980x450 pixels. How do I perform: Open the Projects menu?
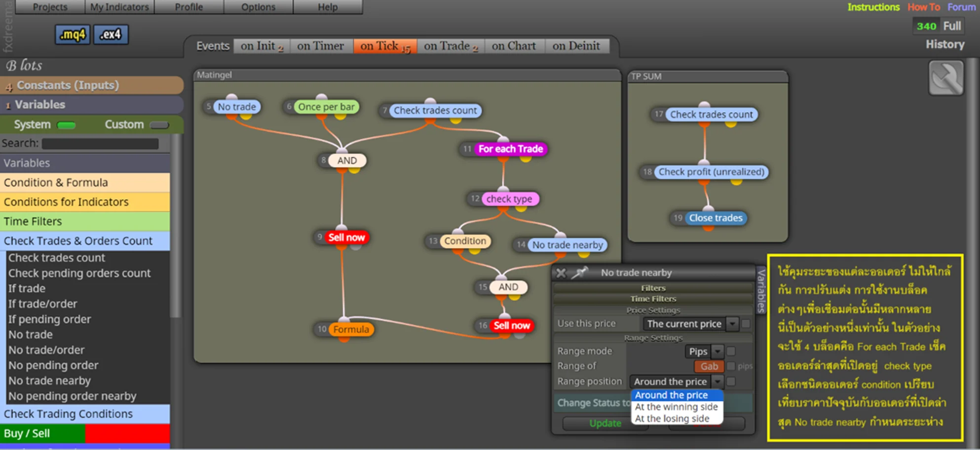tap(50, 7)
